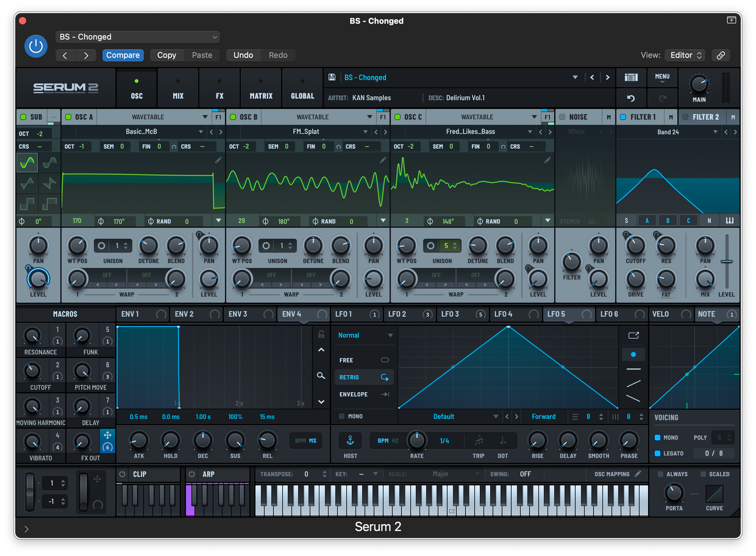Click the envelope zoom magnifier icon

(x=321, y=376)
